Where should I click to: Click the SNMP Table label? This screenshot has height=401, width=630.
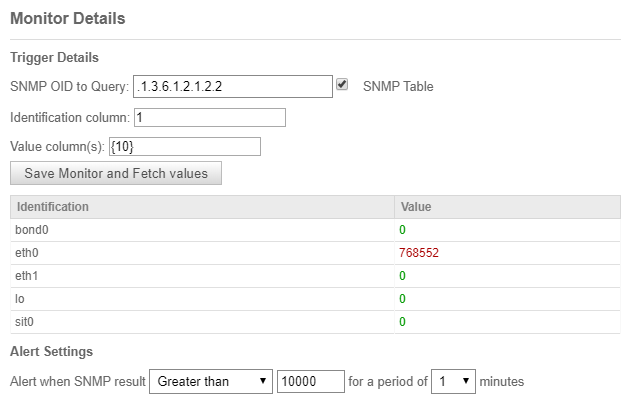coord(398,86)
